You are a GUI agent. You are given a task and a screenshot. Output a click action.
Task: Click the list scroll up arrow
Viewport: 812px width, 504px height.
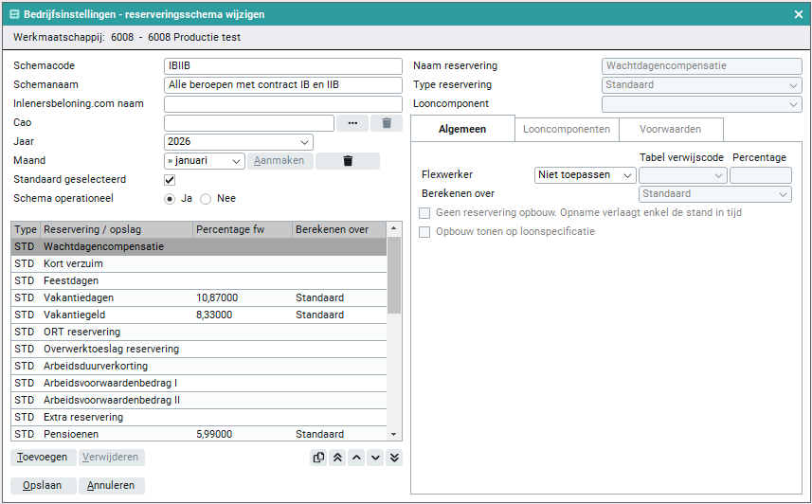394,228
